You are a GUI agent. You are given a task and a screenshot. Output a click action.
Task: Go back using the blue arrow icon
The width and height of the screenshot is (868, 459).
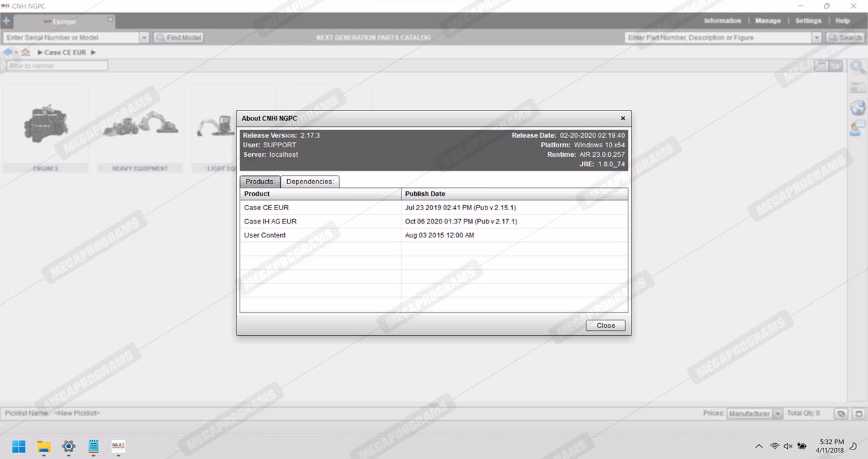[x=8, y=52]
